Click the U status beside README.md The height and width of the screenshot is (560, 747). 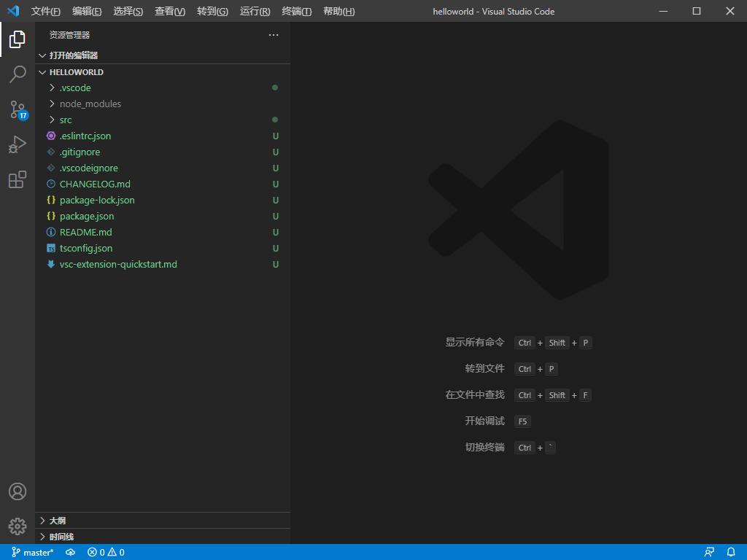coord(275,233)
